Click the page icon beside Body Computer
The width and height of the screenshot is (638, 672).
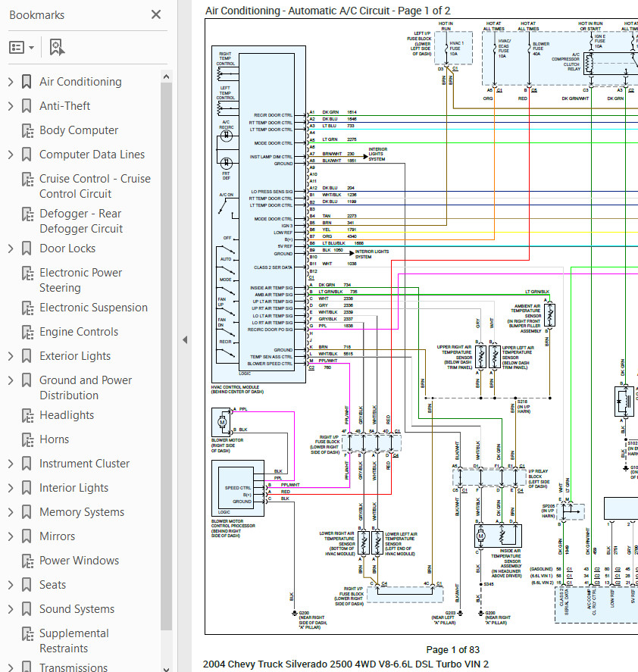tap(26, 130)
